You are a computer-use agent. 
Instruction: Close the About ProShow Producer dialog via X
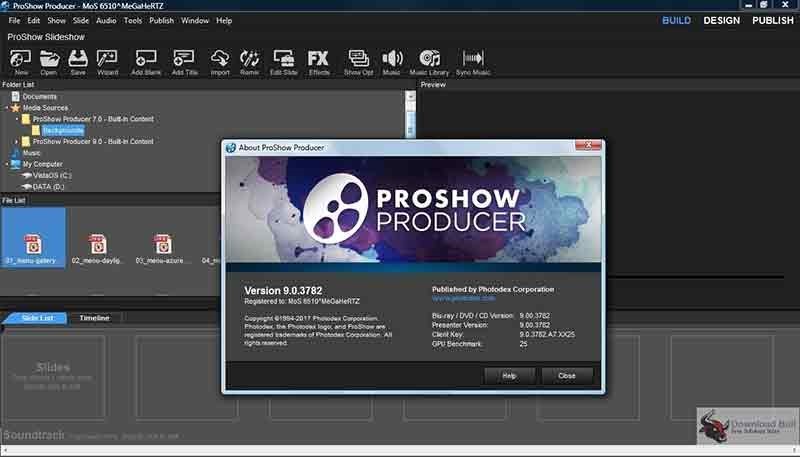coord(588,145)
